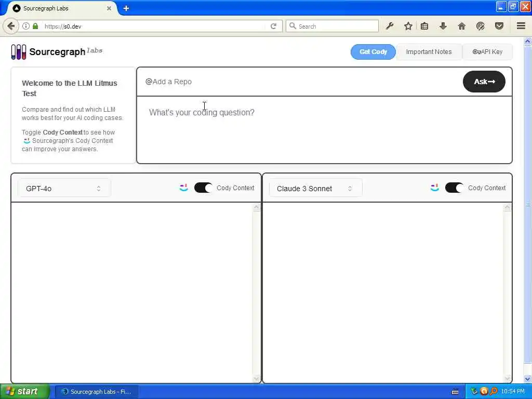Open the hamburger menu icon
Viewport: 532px width, 399px height.
click(x=521, y=26)
